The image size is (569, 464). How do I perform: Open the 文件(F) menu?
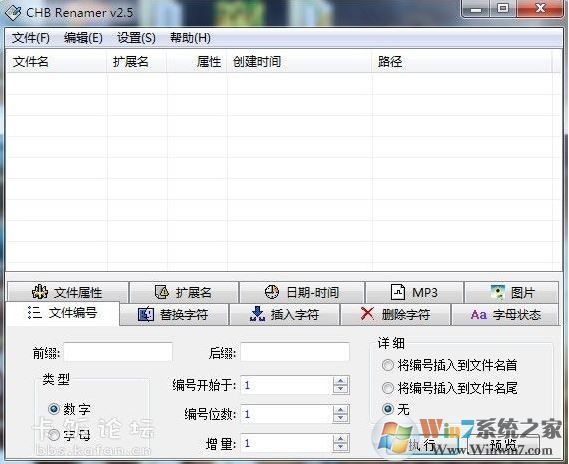point(30,38)
